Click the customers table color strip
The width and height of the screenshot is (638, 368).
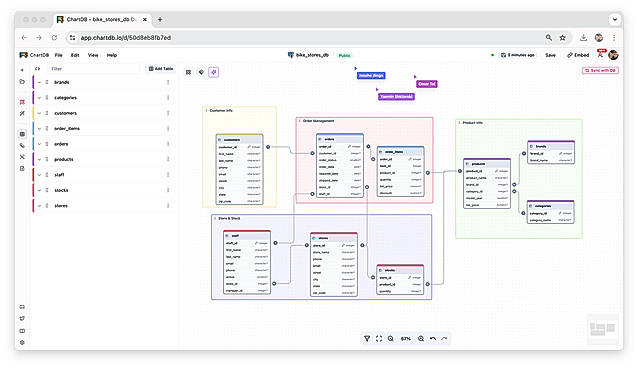33,113
